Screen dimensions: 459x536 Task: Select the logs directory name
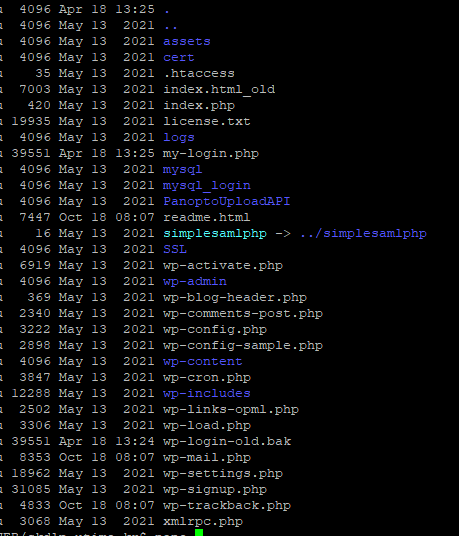[179, 137]
